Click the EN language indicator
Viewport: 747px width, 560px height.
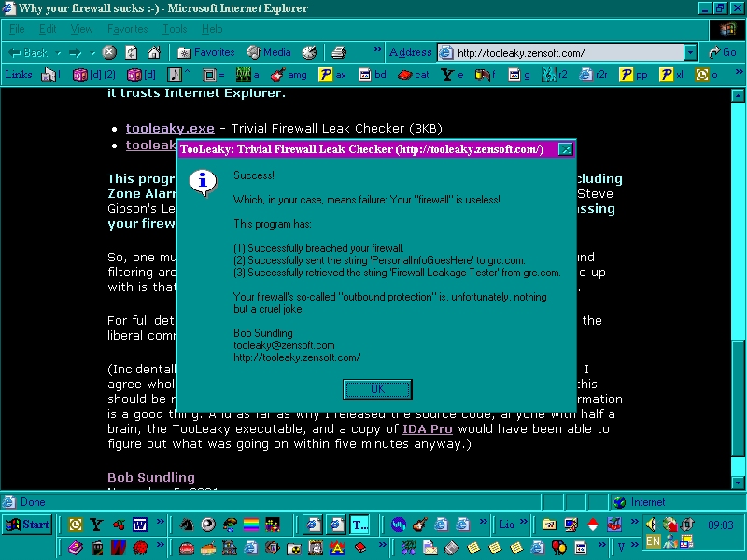pyautogui.click(x=653, y=541)
